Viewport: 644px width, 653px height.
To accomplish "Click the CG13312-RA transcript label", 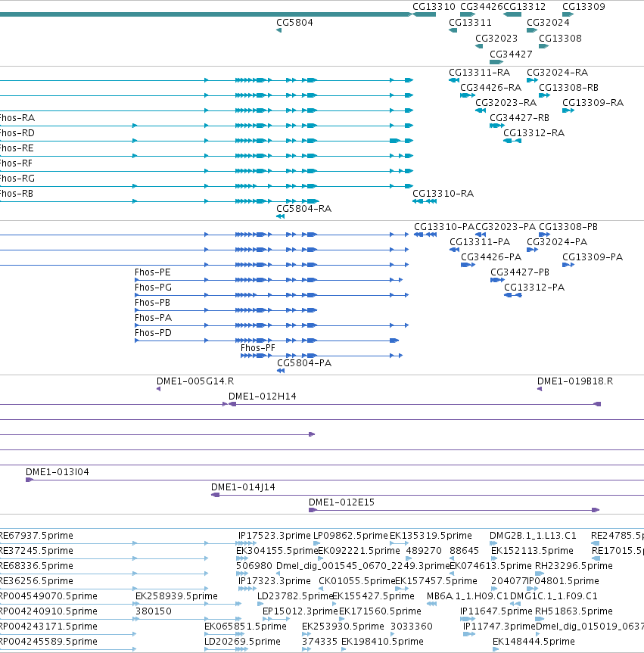I will coord(534,133).
